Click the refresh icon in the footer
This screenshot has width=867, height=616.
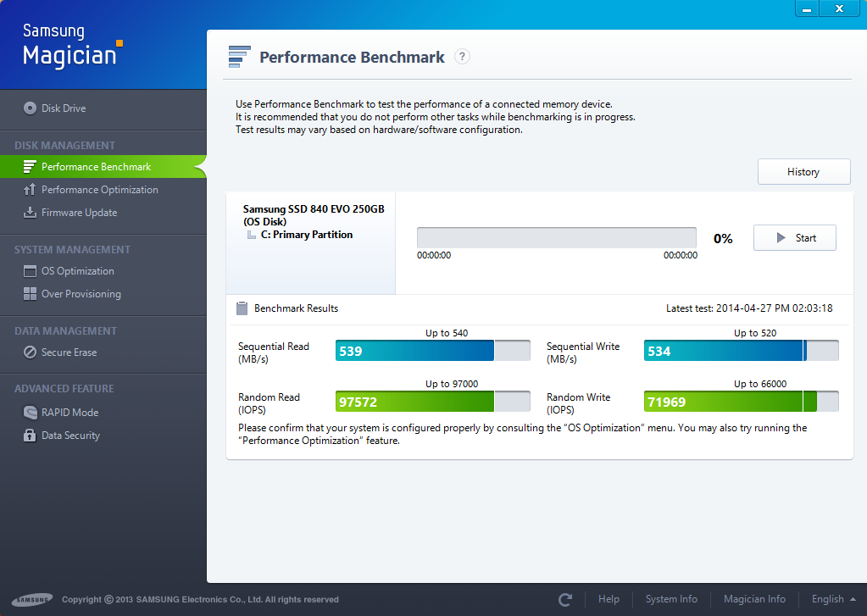[565, 599]
